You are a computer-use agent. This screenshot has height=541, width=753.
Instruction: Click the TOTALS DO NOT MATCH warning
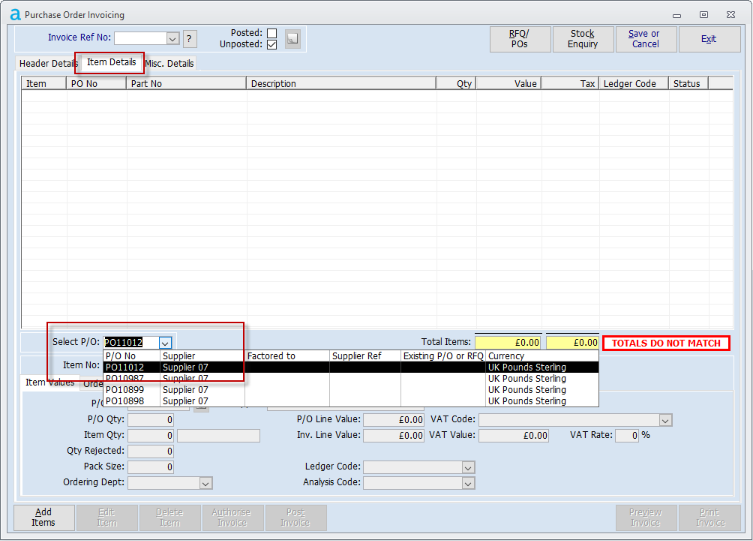(666, 344)
